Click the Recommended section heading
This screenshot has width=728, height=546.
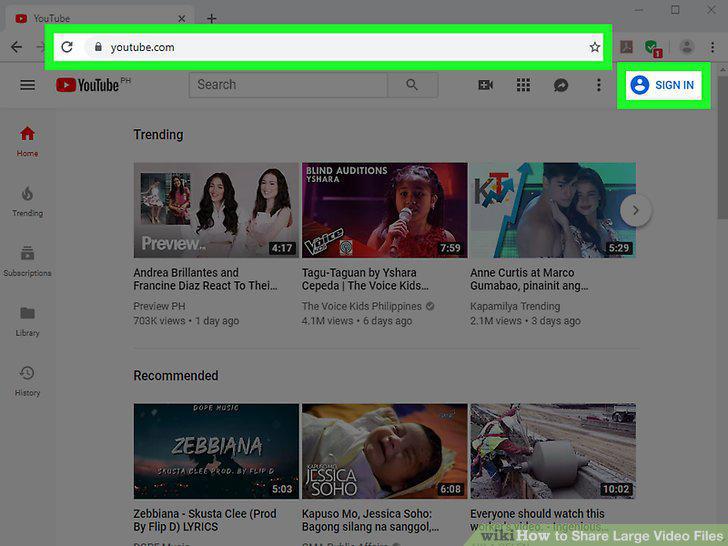pos(176,376)
